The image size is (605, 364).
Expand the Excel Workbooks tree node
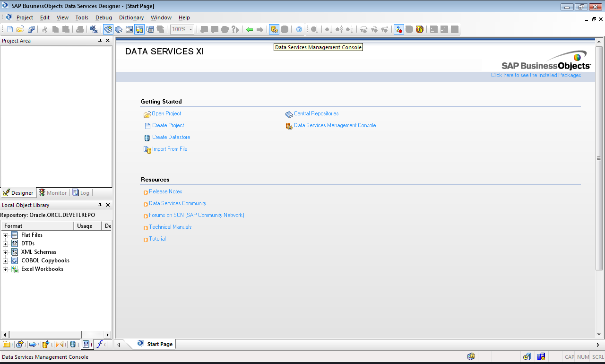(6, 269)
